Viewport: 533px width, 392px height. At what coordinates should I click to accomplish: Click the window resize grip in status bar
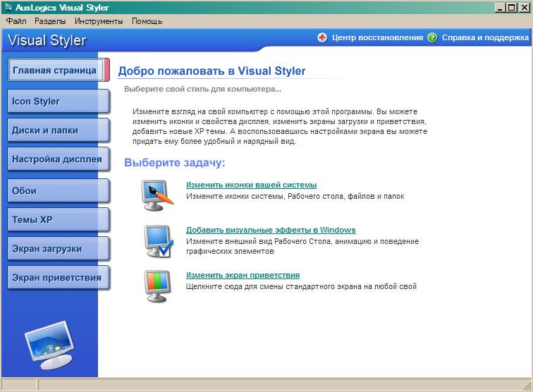527,386
